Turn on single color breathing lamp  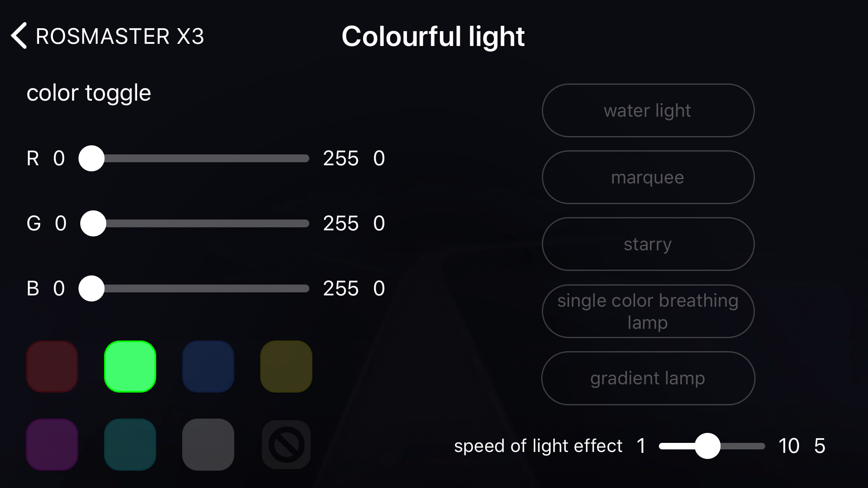(x=648, y=311)
